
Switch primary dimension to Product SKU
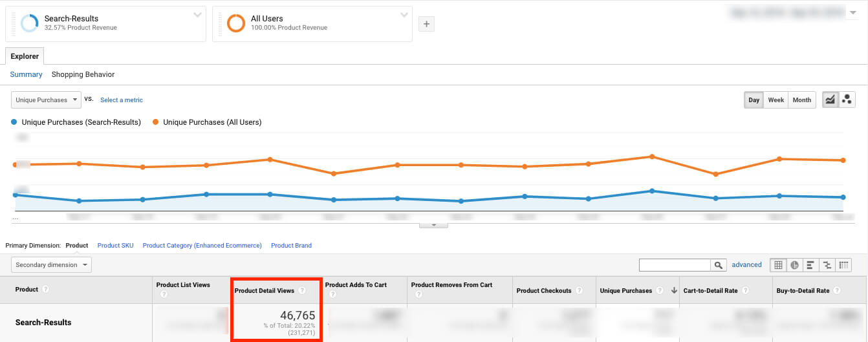pyautogui.click(x=115, y=246)
